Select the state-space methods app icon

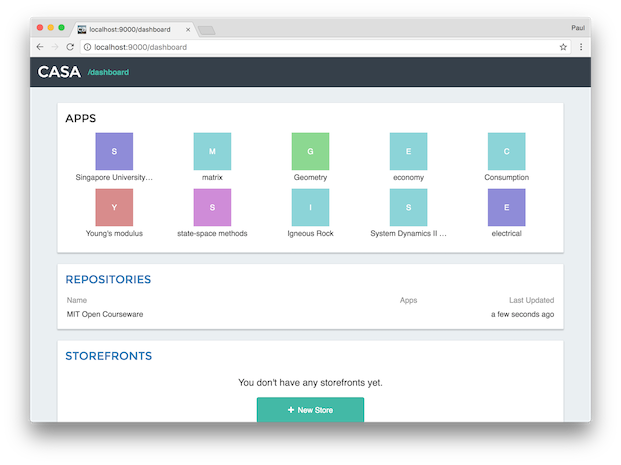(212, 207)
